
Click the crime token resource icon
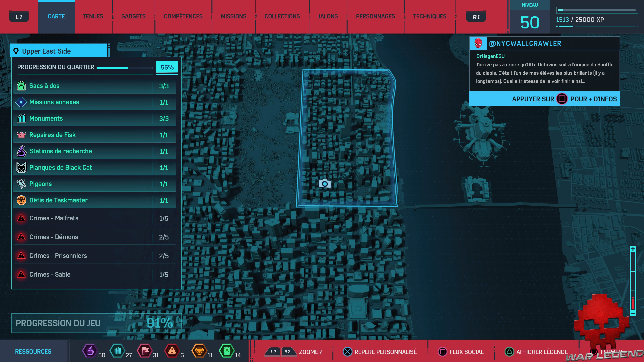click(x=172, y=351)
